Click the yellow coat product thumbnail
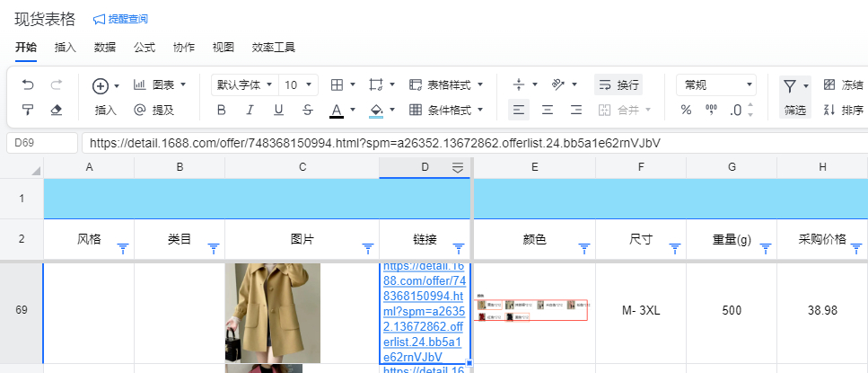 pos(272,313)
